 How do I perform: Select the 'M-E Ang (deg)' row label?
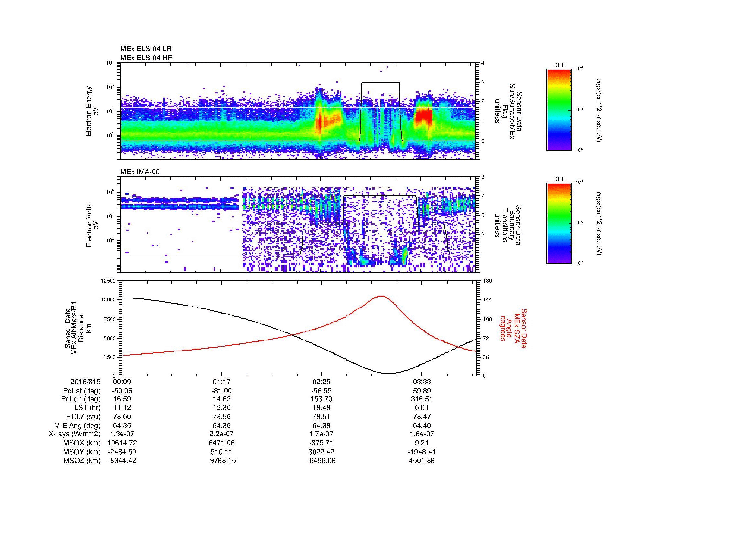77,425
